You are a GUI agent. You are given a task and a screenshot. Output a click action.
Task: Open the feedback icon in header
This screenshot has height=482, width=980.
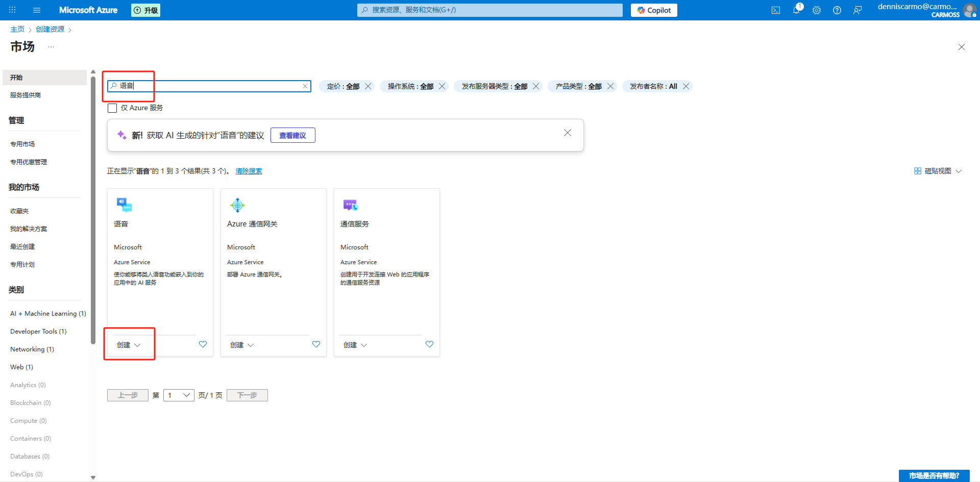857,10
